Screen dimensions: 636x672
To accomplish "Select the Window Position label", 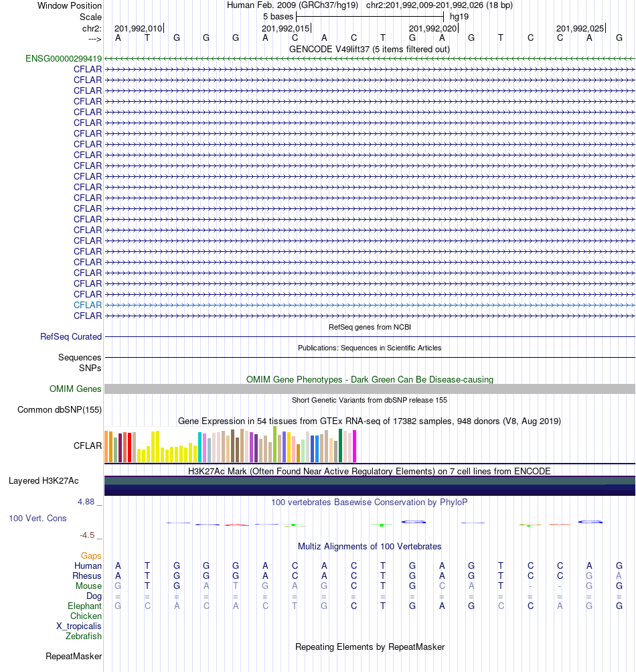I will click(x=70, y=6).
